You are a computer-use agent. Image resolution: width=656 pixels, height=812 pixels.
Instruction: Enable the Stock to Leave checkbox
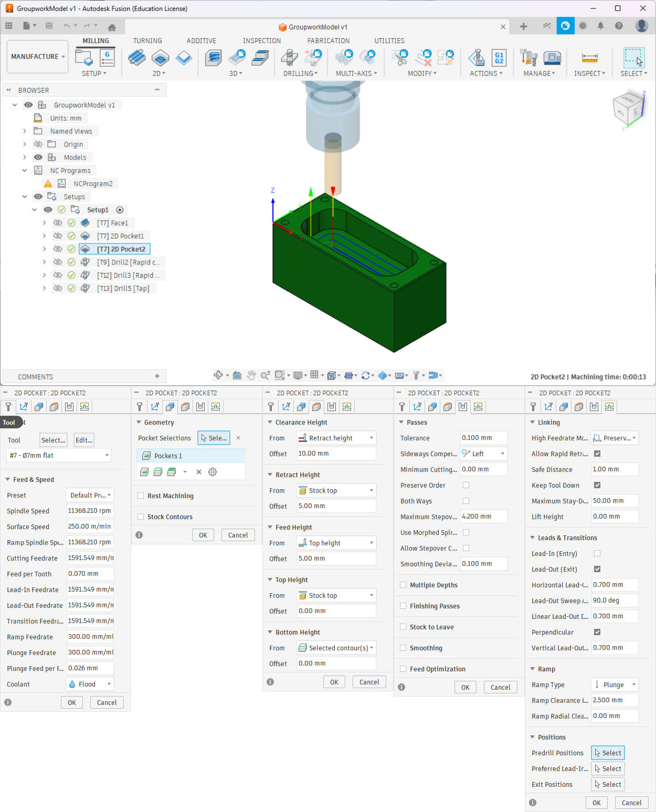tap(403, 627)
